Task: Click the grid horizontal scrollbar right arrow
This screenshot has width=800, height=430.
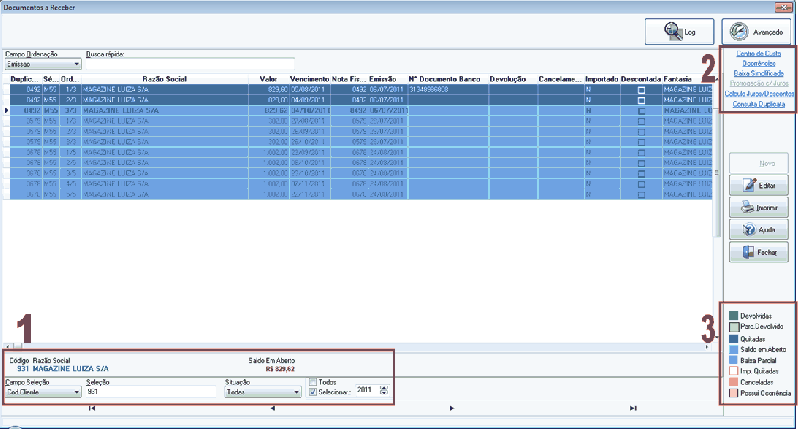Action: pyautogui.click(x=707, y=347)
